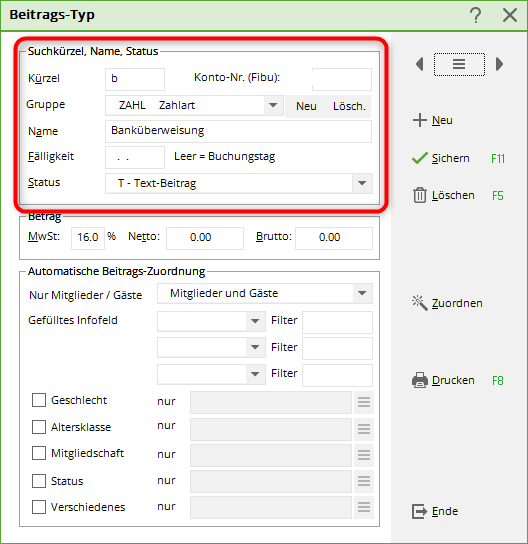Open the Geschlecht selection list button
The height and width of the screenshot is (544, 528).
(x=364, y=402)
